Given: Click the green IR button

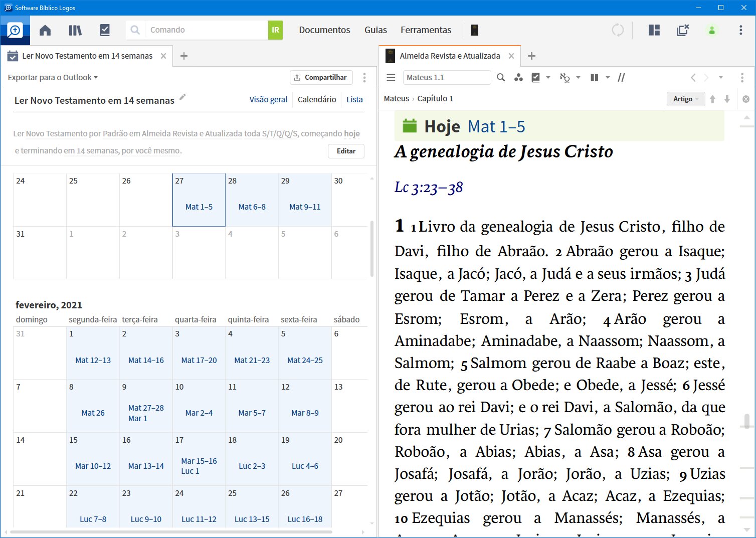Looking at the screenshot, I should 275,30.
